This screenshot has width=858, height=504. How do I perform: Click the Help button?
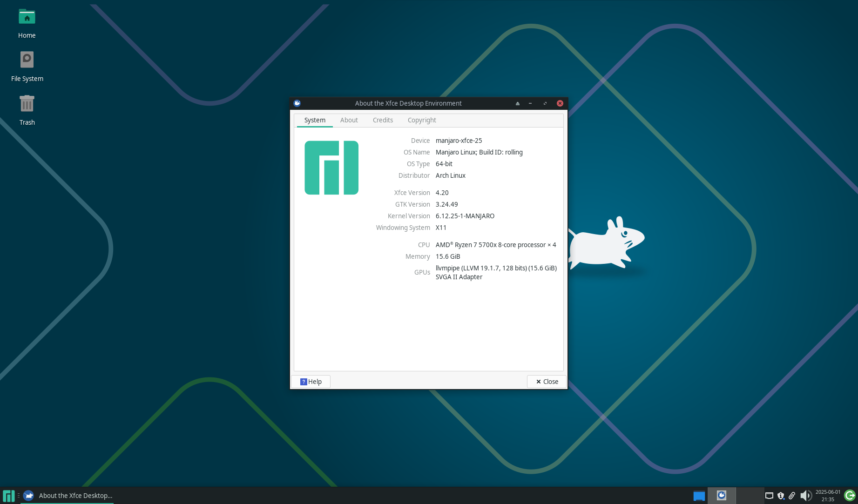click(310, 381)
